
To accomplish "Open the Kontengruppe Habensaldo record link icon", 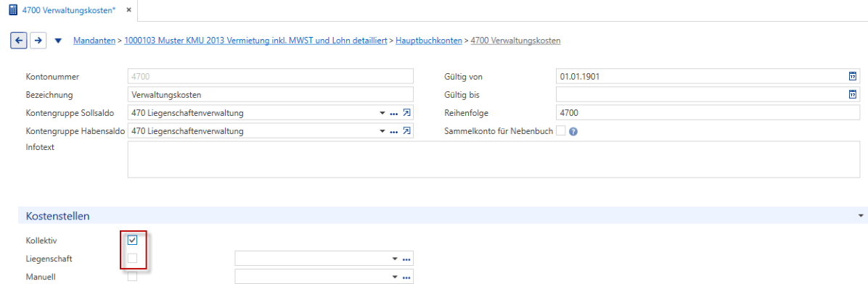I will tap(407, 132).
